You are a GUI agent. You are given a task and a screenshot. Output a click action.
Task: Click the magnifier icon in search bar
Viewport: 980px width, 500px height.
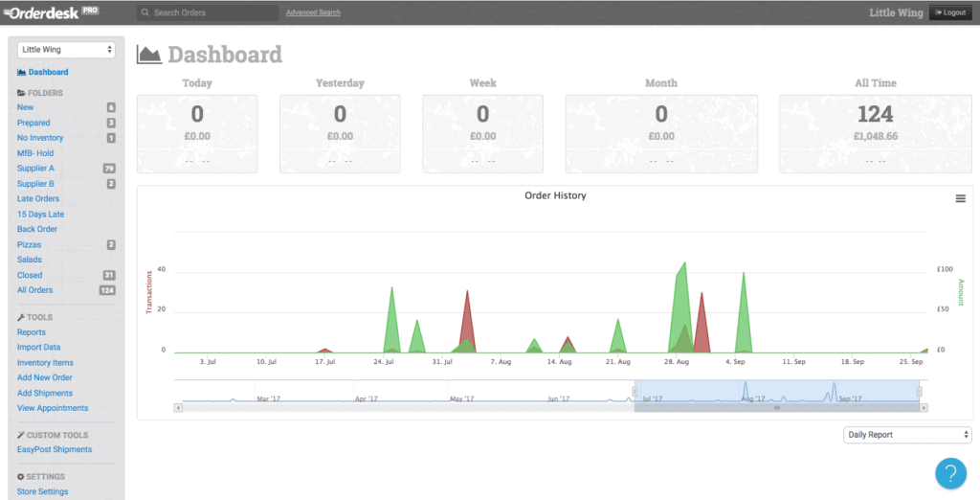[x=145, y=13]
